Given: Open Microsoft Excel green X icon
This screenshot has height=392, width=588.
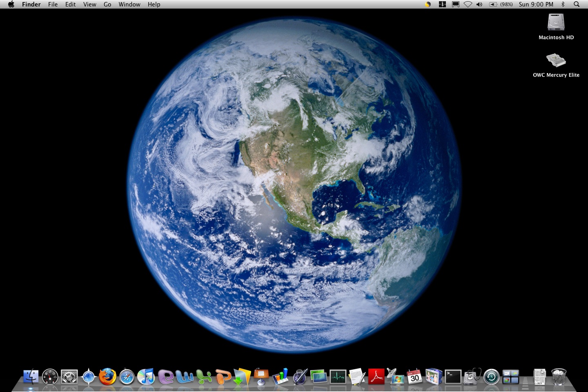Looking at the screenshot, I should point(204,376).
